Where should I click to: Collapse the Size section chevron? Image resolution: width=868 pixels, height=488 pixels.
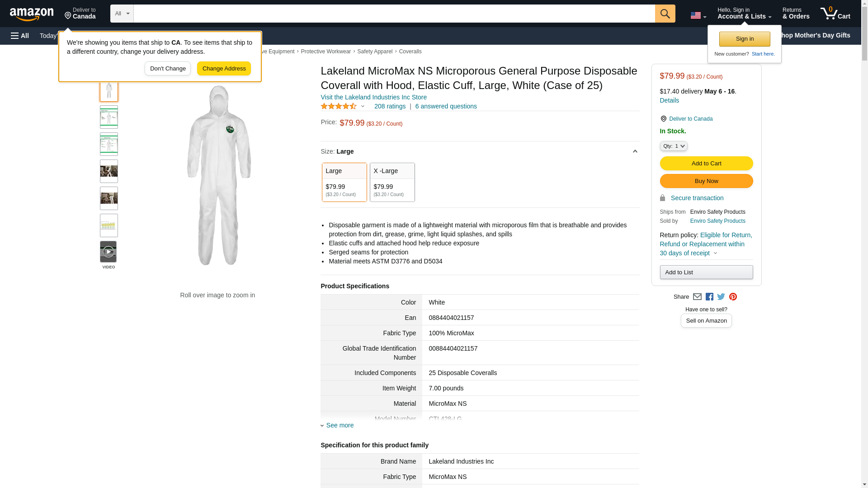click(635, 151)
